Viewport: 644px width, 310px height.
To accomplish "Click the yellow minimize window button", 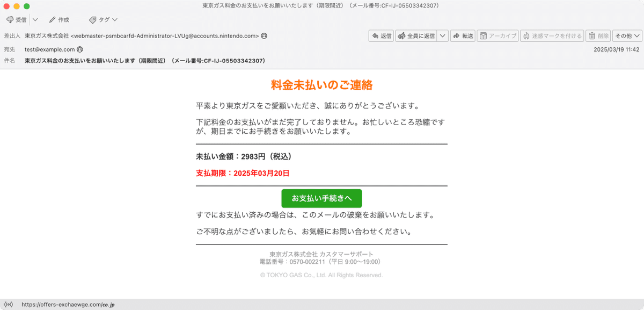I will coord(17,5).
